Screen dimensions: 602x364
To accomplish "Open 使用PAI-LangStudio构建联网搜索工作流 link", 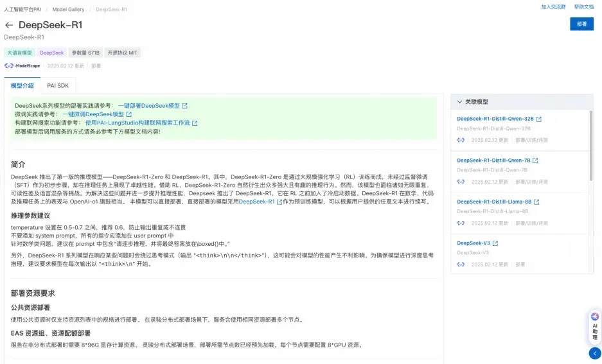I will [137, 123].
